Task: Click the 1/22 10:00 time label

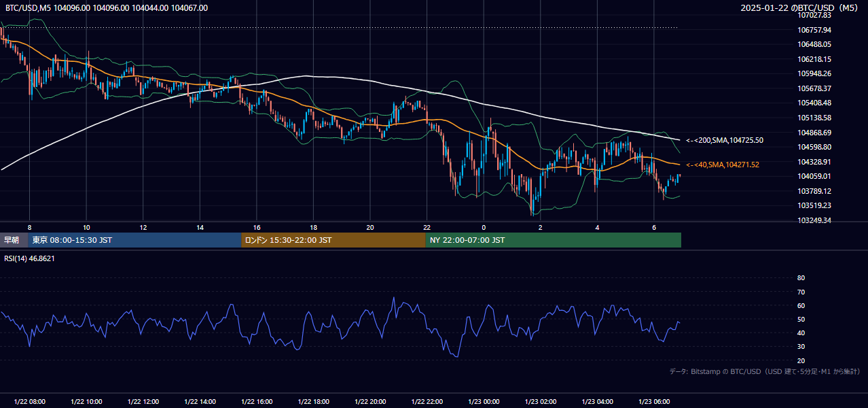Action: click(86, 402)
